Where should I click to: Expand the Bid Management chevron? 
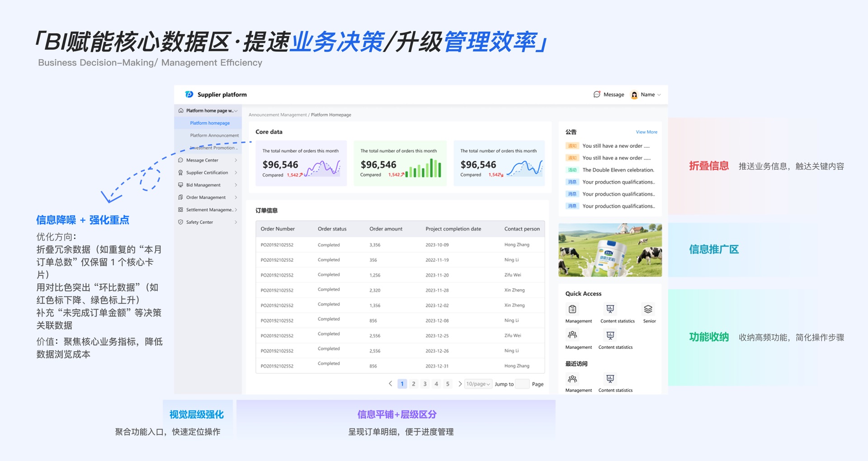click(x=236, y=185)
